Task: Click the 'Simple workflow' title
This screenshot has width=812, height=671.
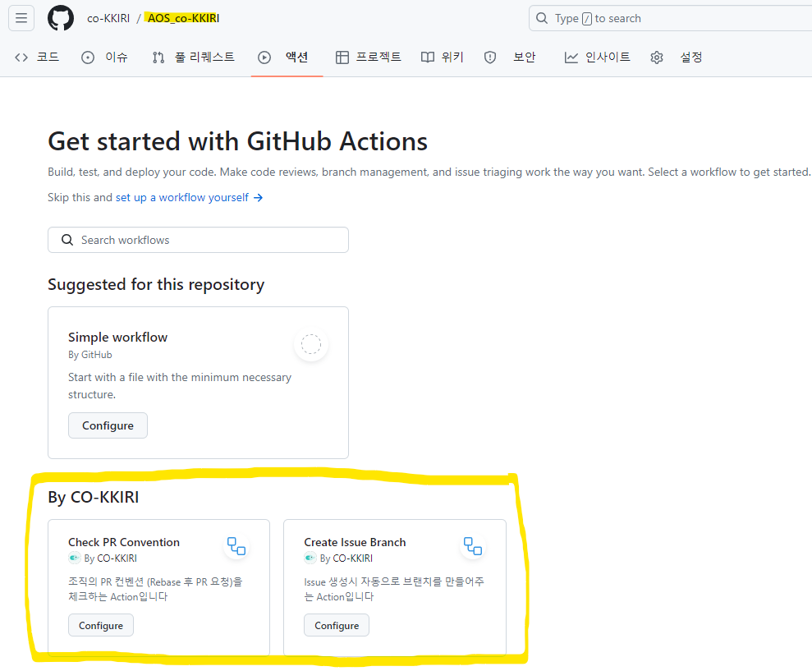Action: pyautogui.click(x=117, y=338)
